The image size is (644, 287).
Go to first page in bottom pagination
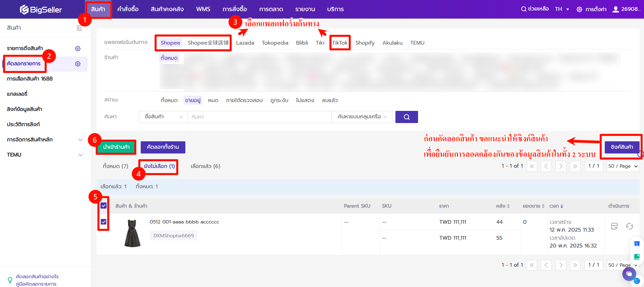click(x=532, y=265)
